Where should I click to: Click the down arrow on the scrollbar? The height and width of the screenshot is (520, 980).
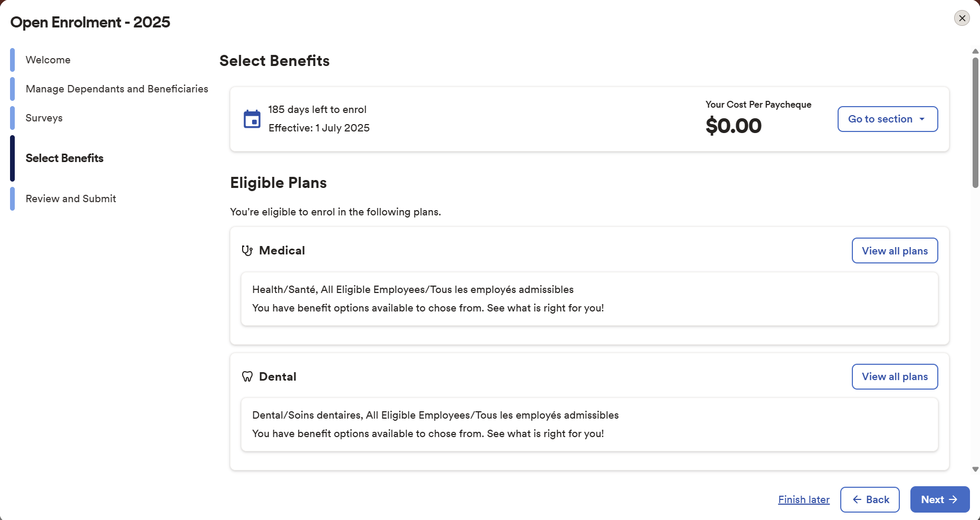[x=975, y=468]
